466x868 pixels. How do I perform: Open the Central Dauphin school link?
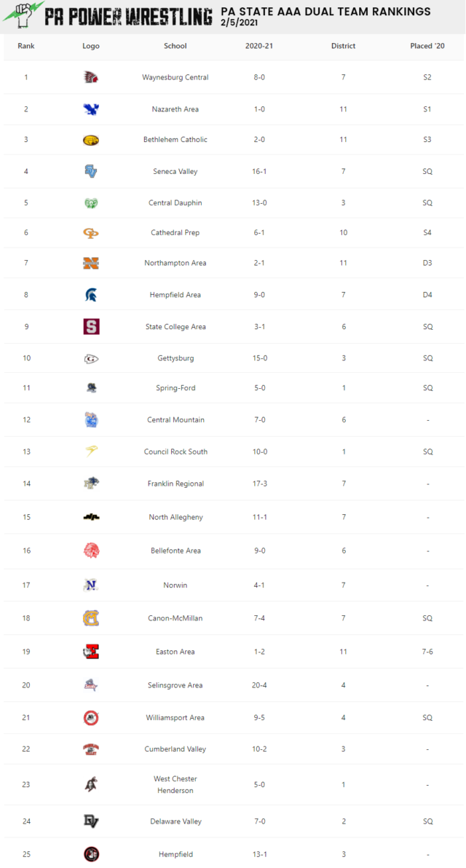tap(175, 202)
